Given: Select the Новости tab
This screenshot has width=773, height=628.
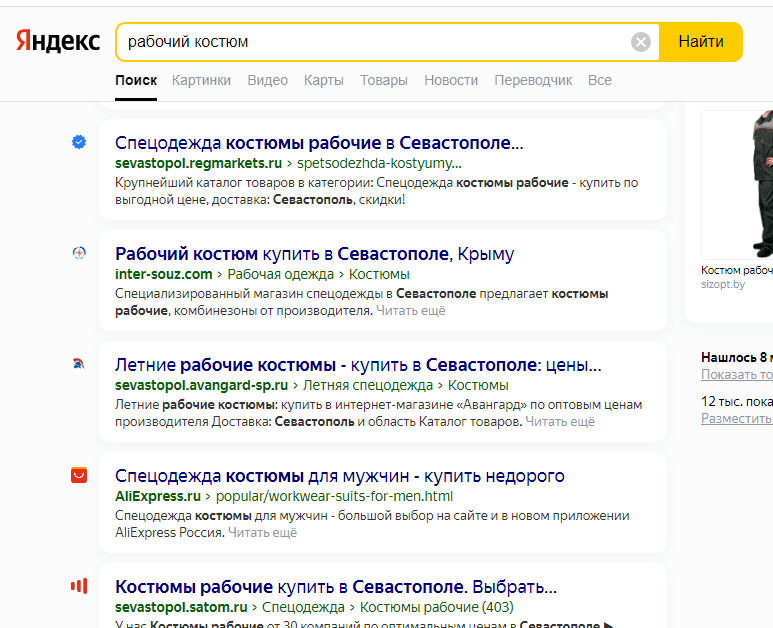Looking at the screenshot, I should (x=450, y=80).
